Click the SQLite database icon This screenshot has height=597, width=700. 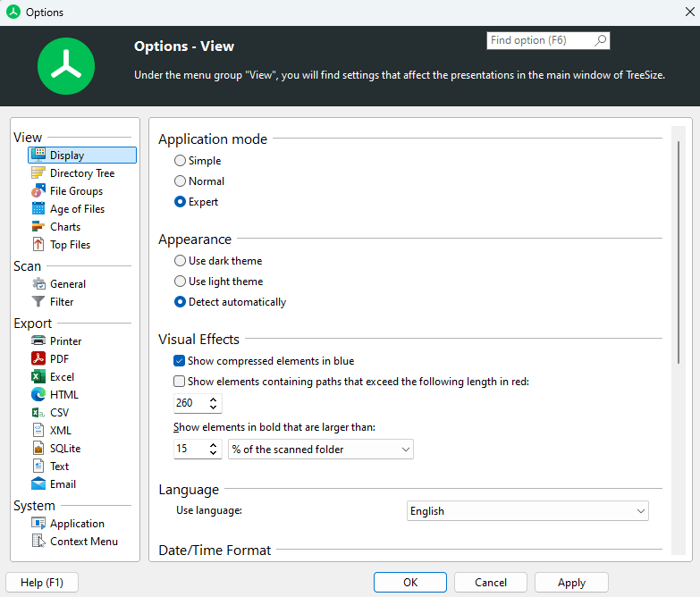[x=38, y=448]
